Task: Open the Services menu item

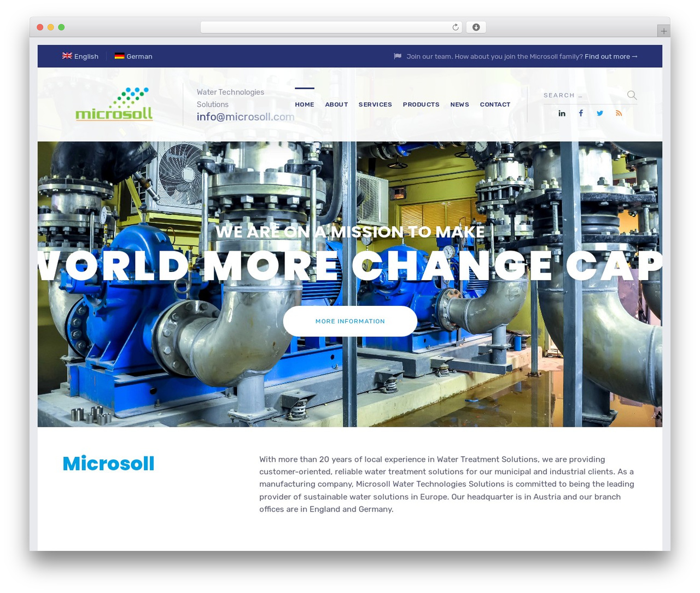Action: pos(375,104)
